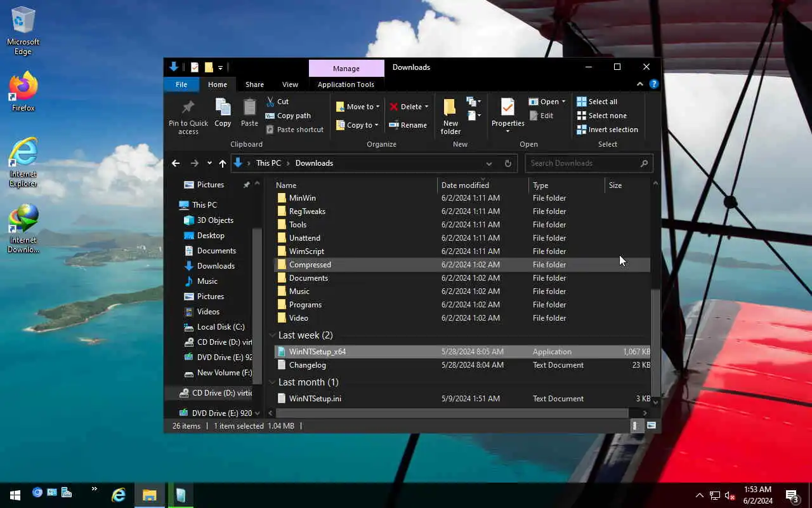Switch to Large icons view in status bar
This screenshot has height=508, width=812.
coord(651,425)
